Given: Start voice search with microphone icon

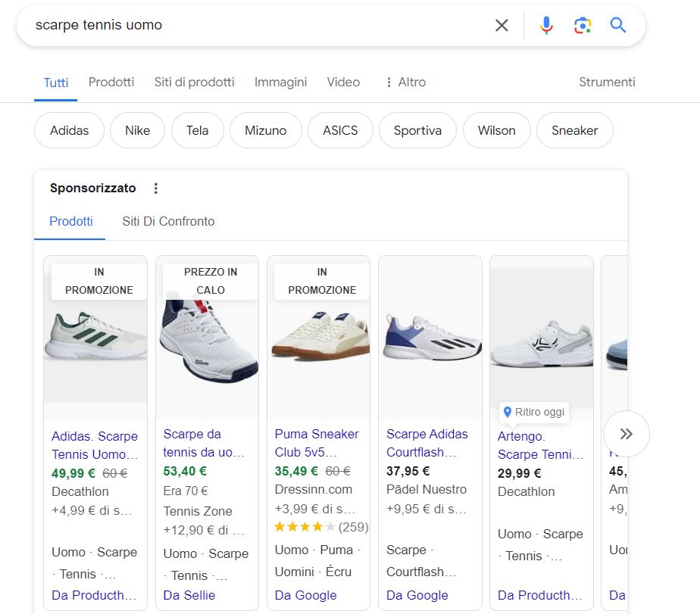Looking at the screenshot, I should coord(545,25).
